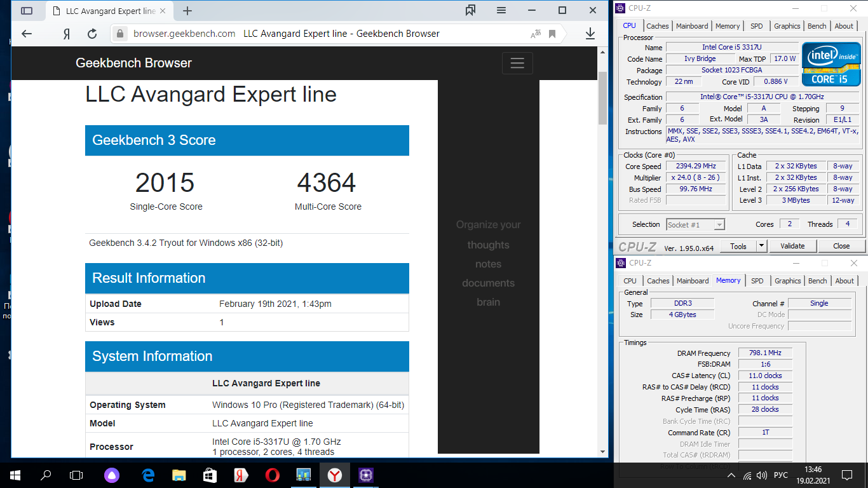Reload the Geekbench page
This screenshot has width=868, height=488.
92,34
